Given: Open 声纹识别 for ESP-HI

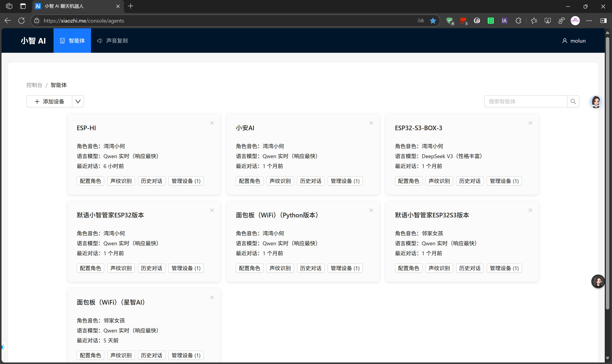Looking at the screenshot, I should 121,181.
